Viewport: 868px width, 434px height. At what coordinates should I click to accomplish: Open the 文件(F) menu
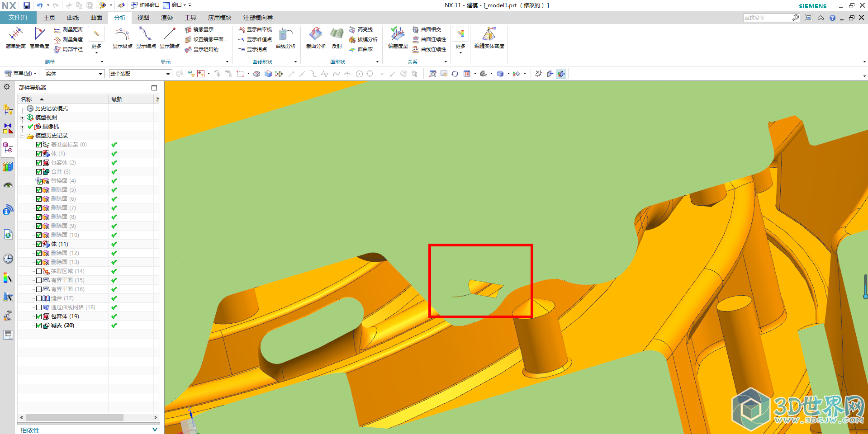(18, 18)
